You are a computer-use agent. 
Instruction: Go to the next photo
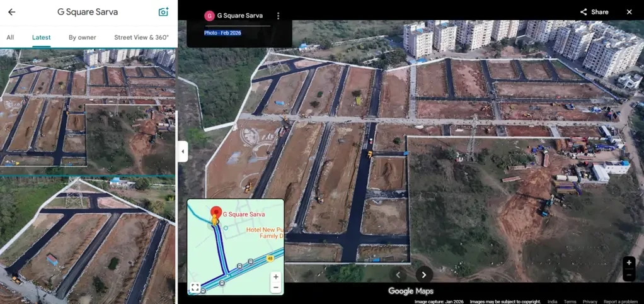click(424, 274)
